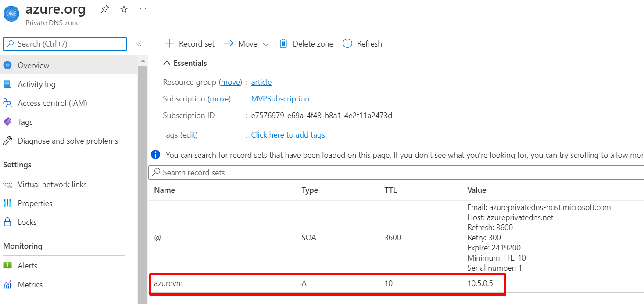Focus the Search record sets field
Screen dimensions: 644x304
point(395,173)
